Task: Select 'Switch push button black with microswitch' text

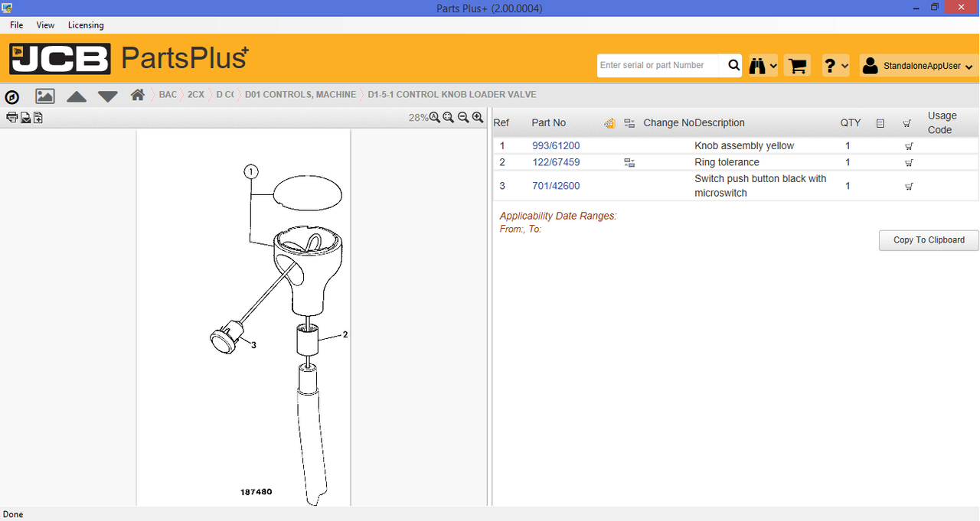Action: (760, 186)
